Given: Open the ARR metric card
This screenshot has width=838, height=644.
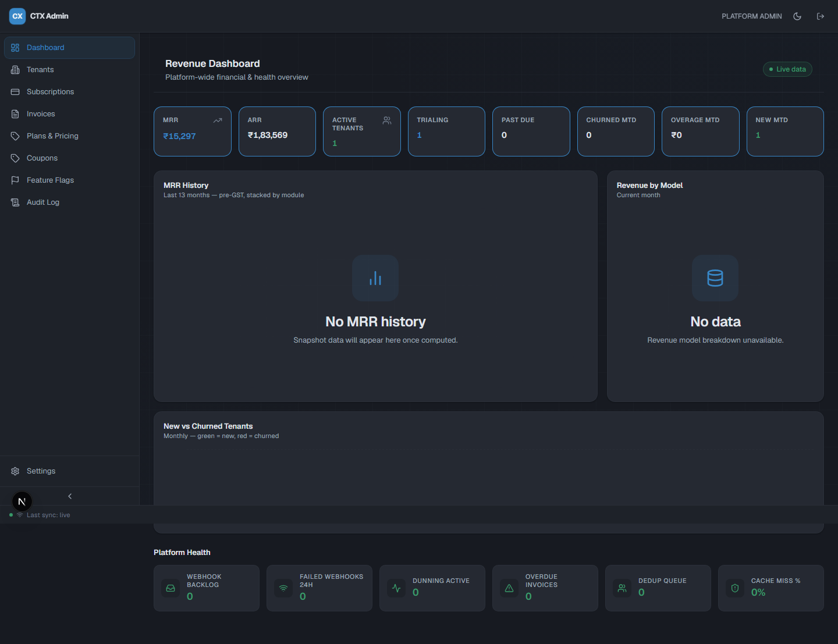Looking at the screenshot, I should pos(277,131).
